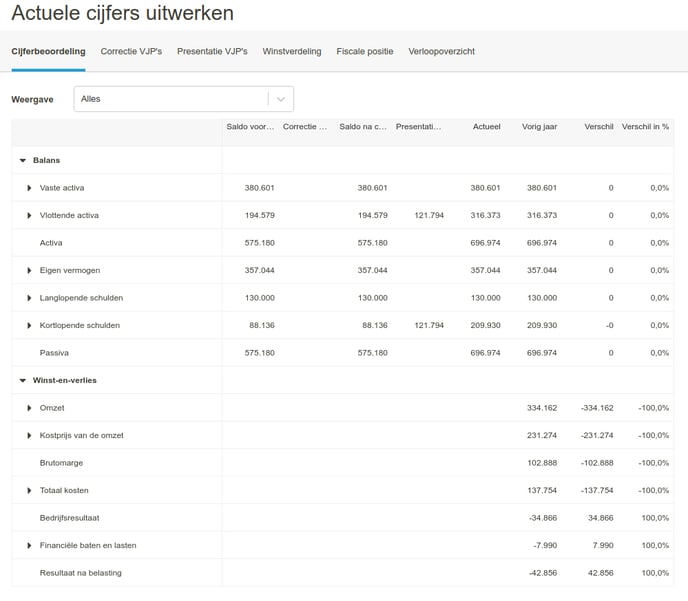Expand the Omzet row
The height and width of the screenshot is (601, 688).
pyautogui.click(x=29, y=408)
